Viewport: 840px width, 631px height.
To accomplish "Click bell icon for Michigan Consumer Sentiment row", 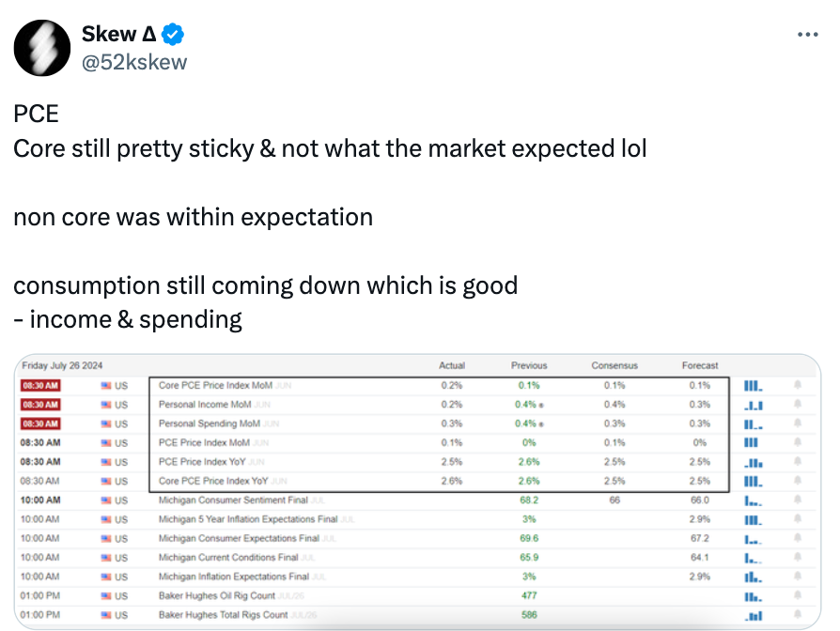I will tap(797, 500).
